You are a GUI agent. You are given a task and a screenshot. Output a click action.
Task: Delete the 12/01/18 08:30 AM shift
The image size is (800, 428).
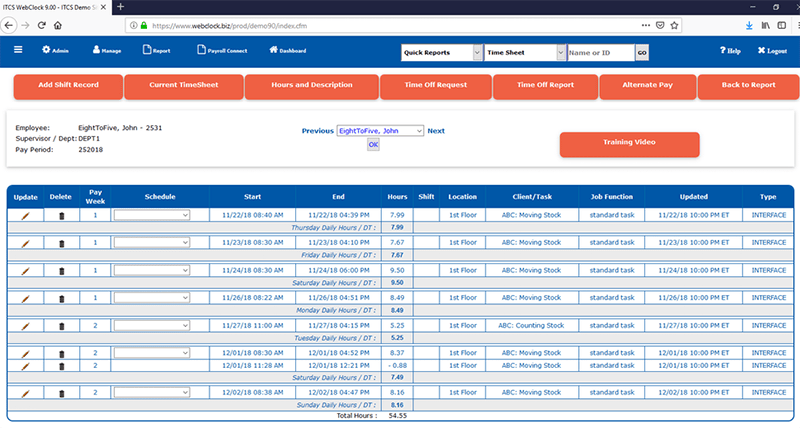pos(62,354)
